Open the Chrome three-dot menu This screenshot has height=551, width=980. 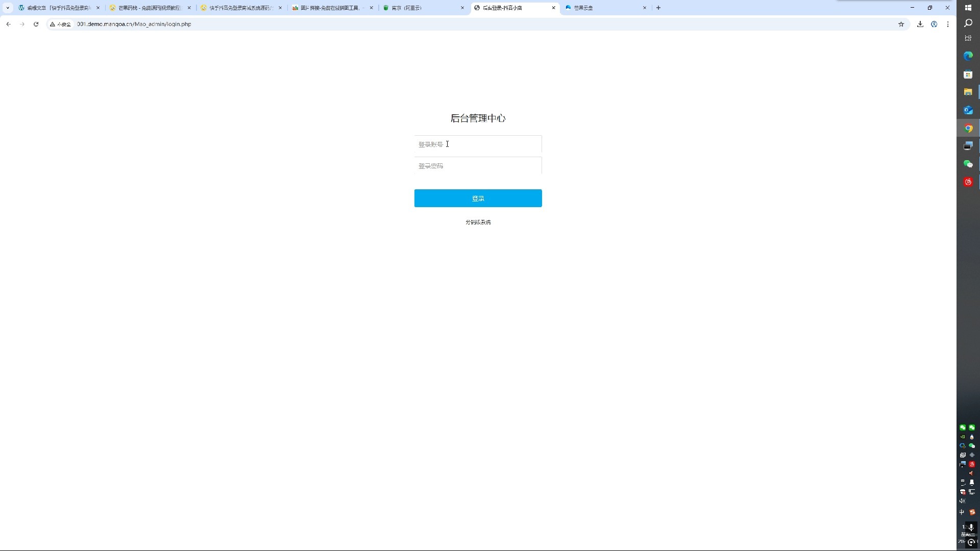948,24
